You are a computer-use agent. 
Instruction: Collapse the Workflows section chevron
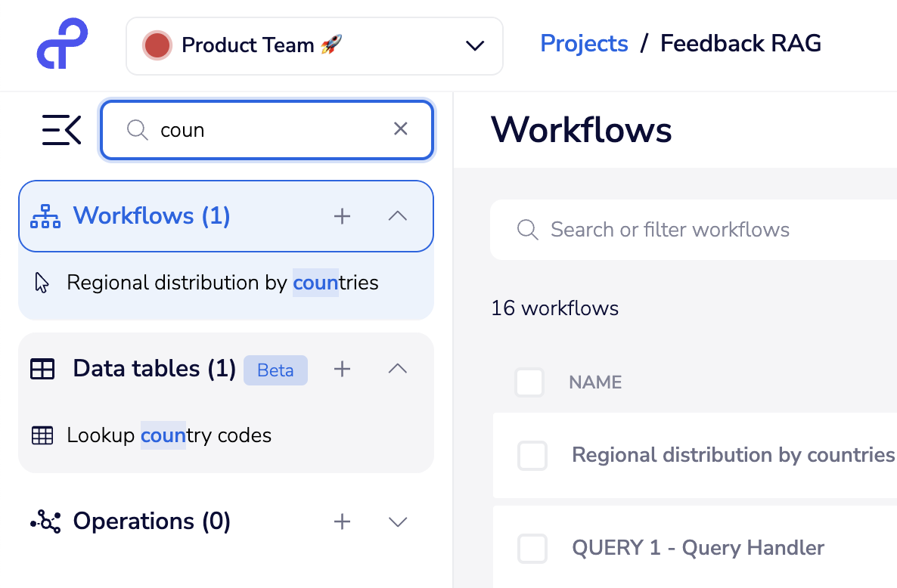point(397,216)
